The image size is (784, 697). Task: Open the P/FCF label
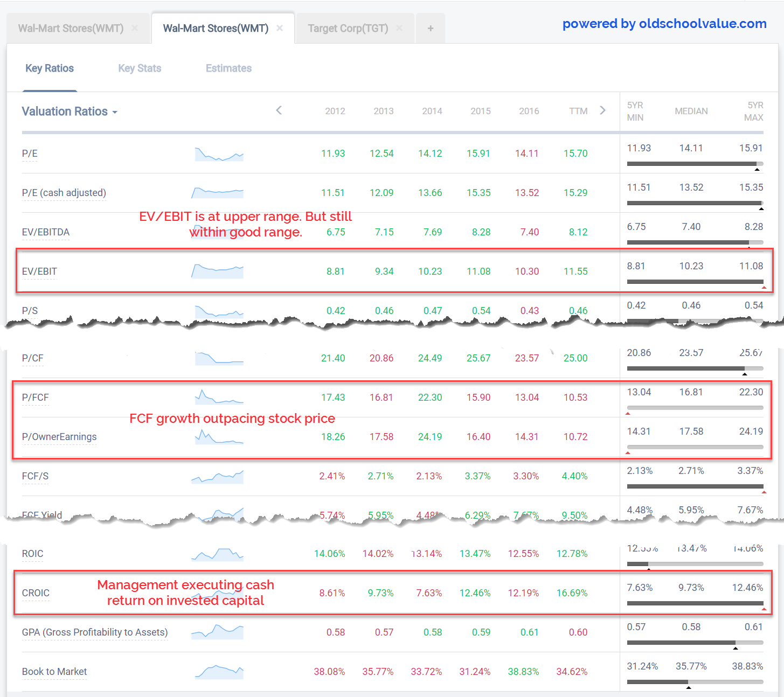point(35,398)
